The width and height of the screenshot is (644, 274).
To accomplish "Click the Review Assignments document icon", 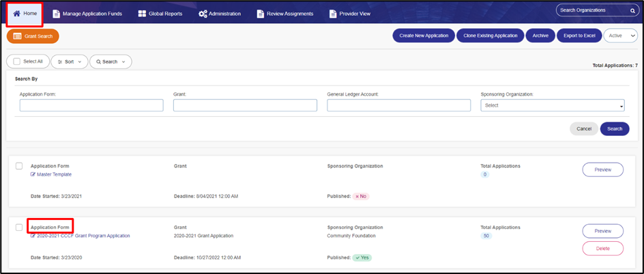I will (x=261, y=14).
